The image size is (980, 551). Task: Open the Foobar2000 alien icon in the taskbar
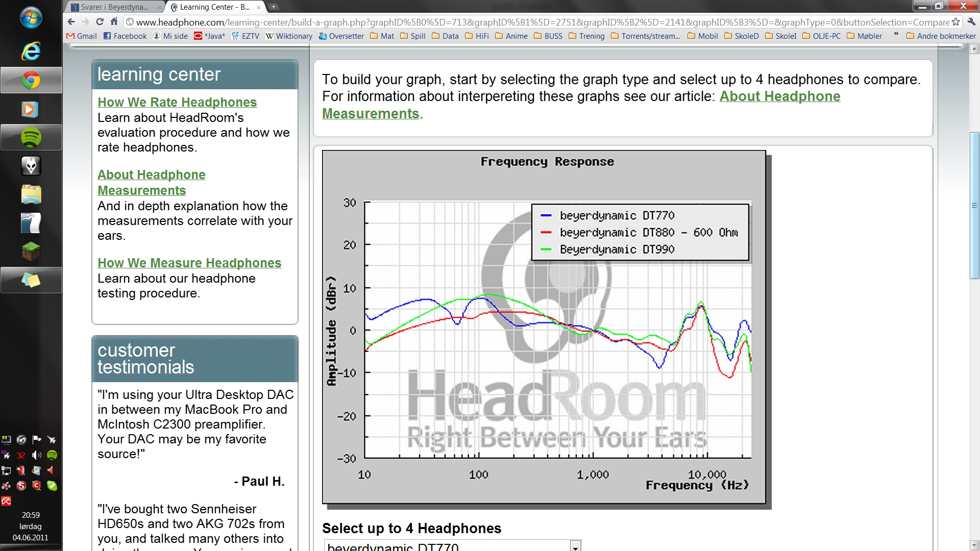tap(31, 166)
